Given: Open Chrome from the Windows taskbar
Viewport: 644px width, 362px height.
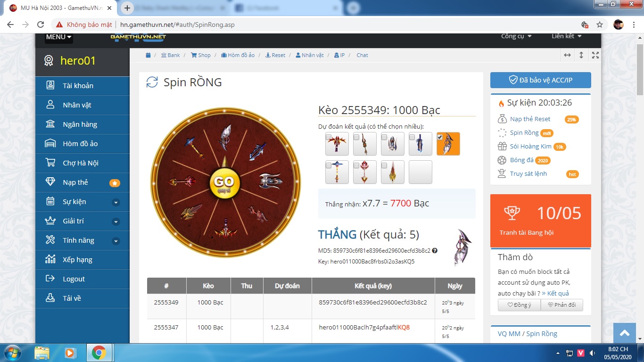Looking at the screenshot, I should [99, 353].
